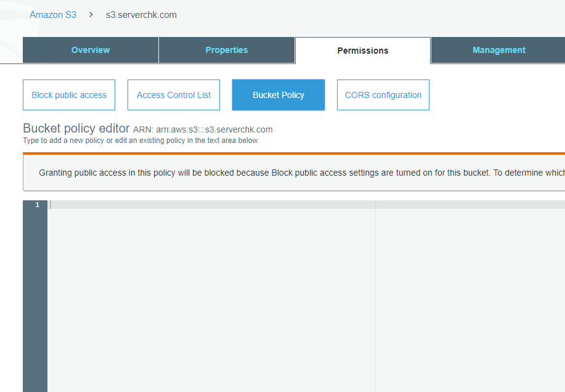The width and height of the screenshot is (565, 392).
Task: Select the Bucket Policy button
Action: point(278,95)
